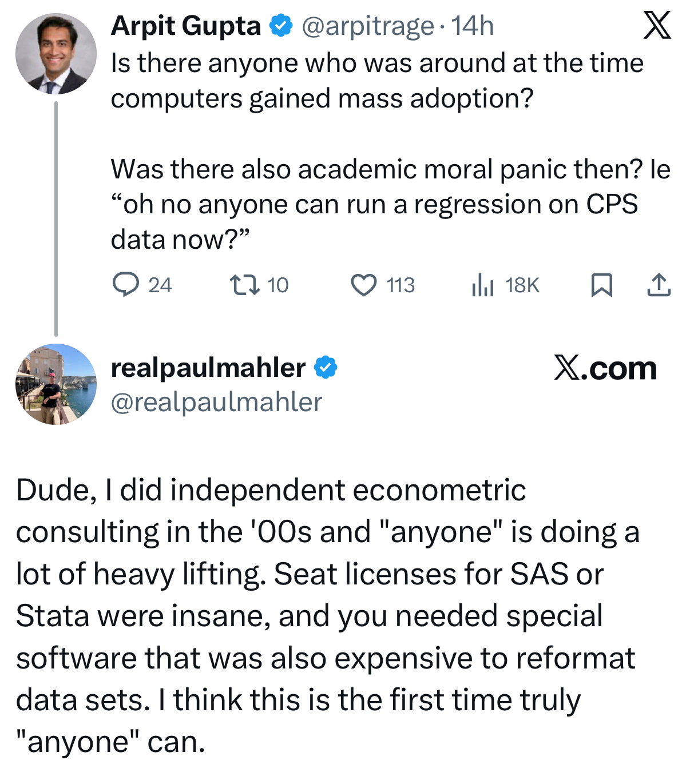Click the realpaulmahler display name

[208, 368]
